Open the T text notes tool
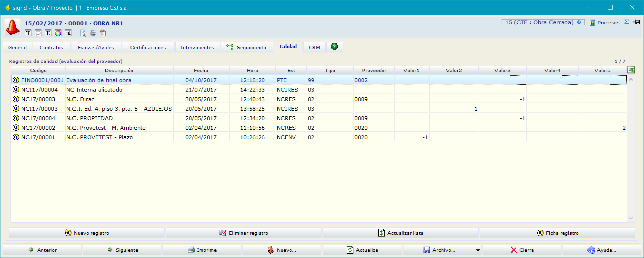This screenshot has width=644, height=258. (28, 33)
